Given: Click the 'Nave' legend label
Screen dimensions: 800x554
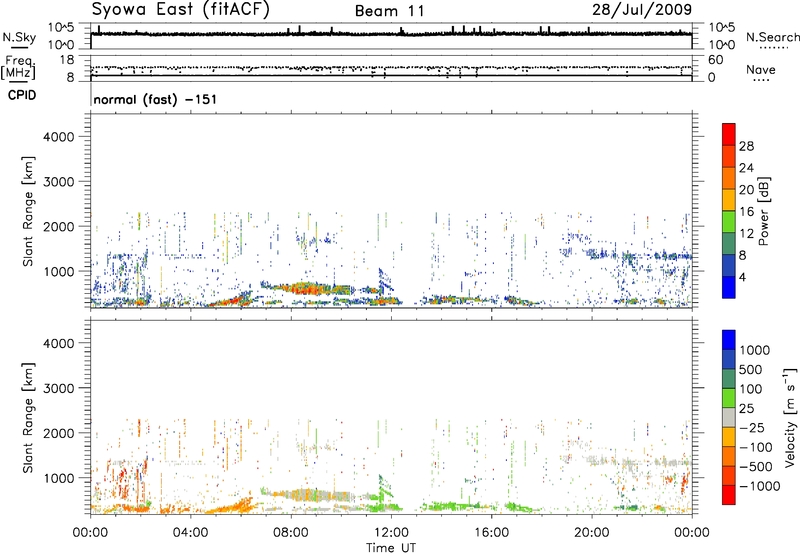Looking at the screenshot, I should tap(761, 69).
